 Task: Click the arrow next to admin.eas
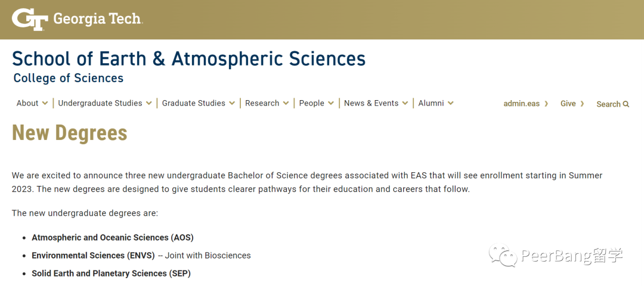tap(546, 104)
